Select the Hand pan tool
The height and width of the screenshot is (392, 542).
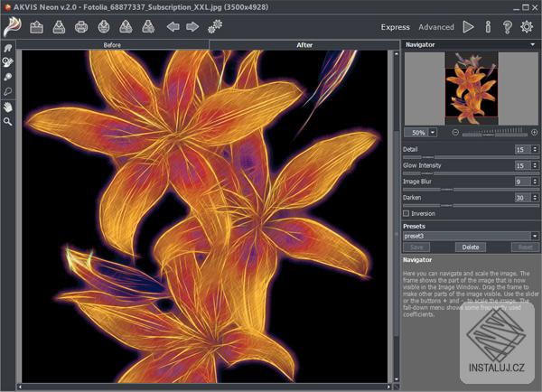[x=7, y=107]
